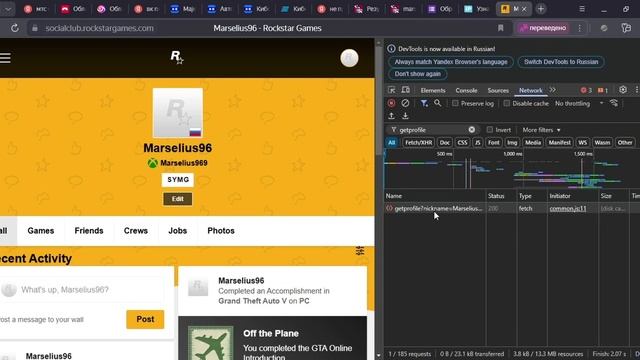This screenshot has height=360, width=640.
Task: Click the Rockstar Games logo in header
Action: point(177,57)
